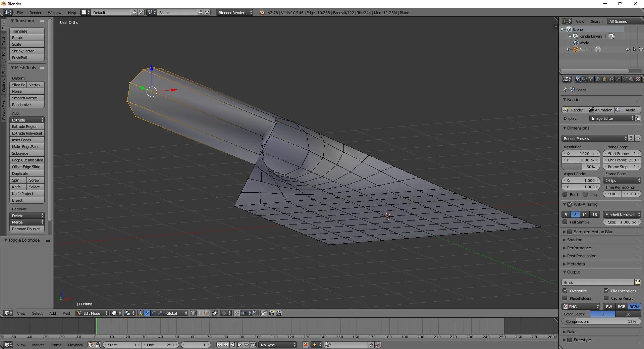Screen dimensions: 644x349
Task: Open the Texture properties checkered icon
Action: click(x=638, y=79)
